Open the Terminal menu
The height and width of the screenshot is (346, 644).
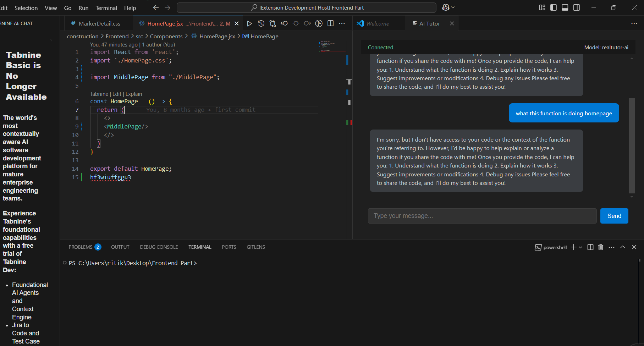pyautogui.click(x=106, y=8)
